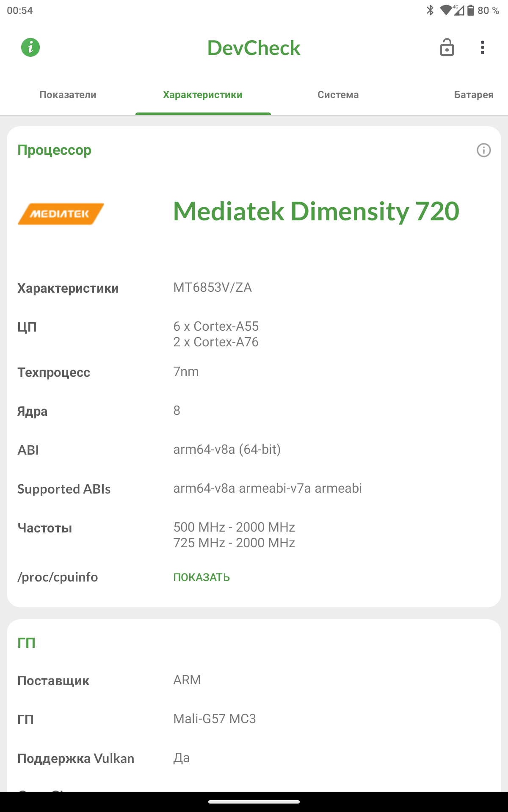Open the three-dot overflow menu
This screenshot has height=812, width=508.
(483, 47)
